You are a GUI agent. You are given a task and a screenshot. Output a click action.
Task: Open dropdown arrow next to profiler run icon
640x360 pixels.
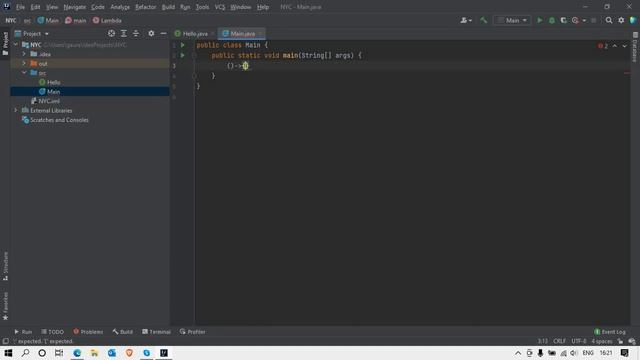(x=584, y=20)
